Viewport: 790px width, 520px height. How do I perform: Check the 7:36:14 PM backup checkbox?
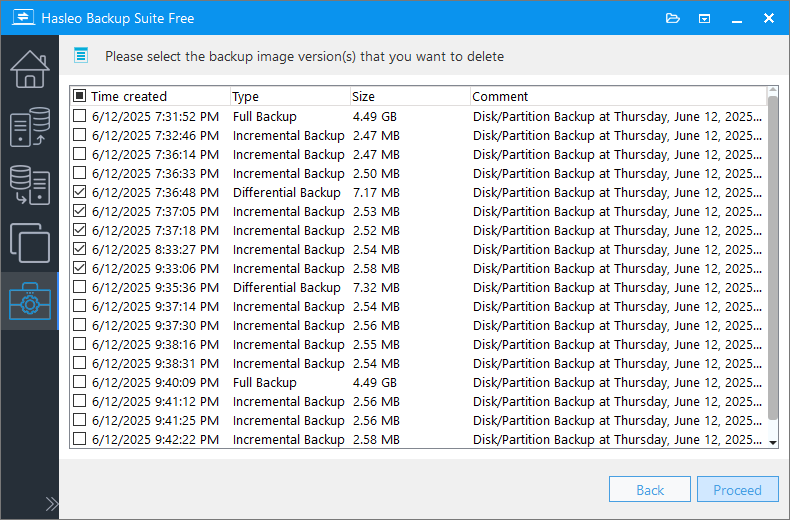80,154
